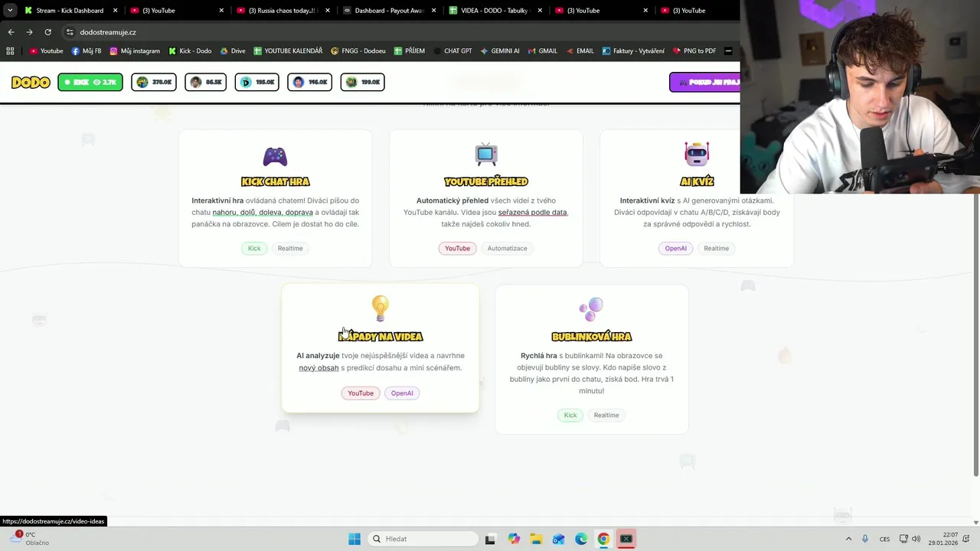Open File Explorer from the taskbar
980x551 pixels.
click(536, 539)
